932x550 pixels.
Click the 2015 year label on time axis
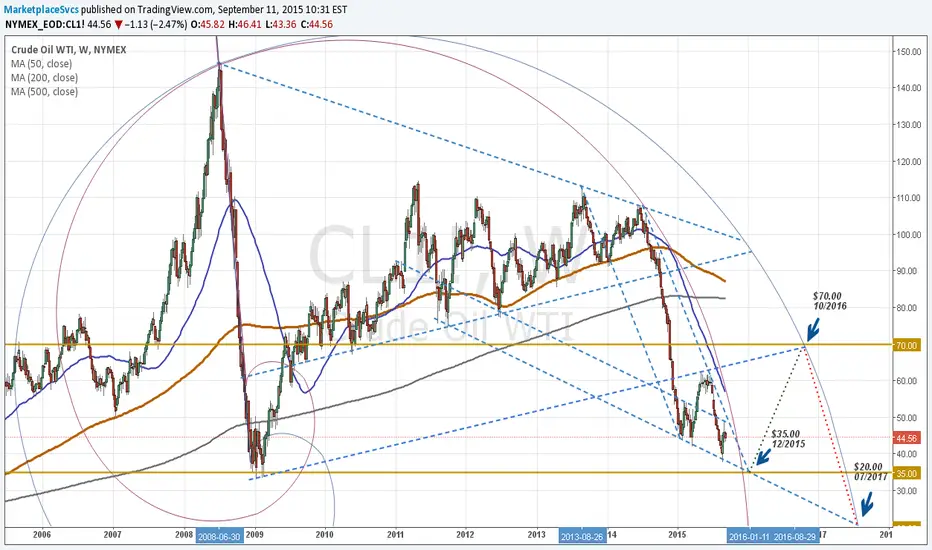(677, 535)
